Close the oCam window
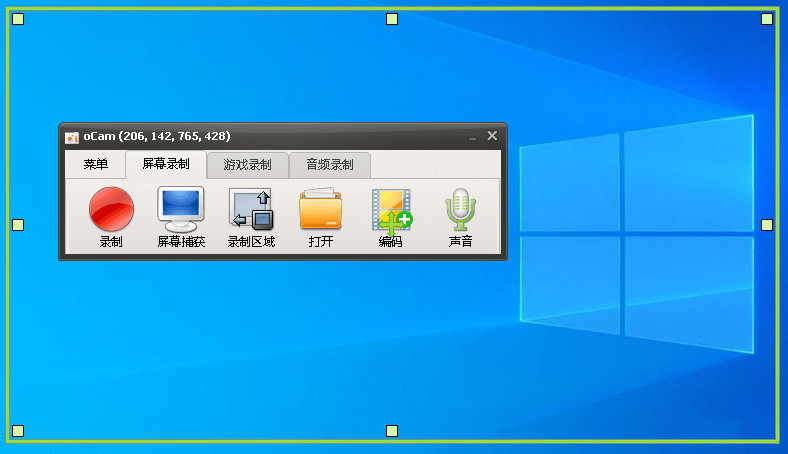 coord(492,136)
